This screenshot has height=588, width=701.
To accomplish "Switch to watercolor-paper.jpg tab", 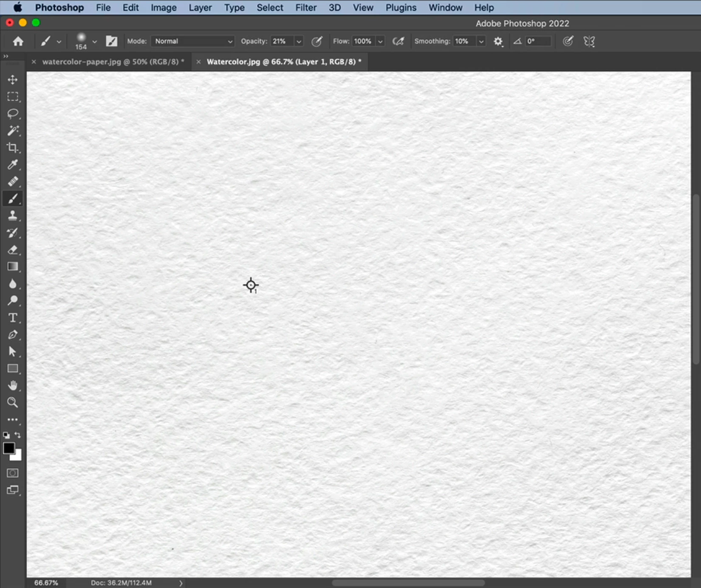I will point(113,62).
